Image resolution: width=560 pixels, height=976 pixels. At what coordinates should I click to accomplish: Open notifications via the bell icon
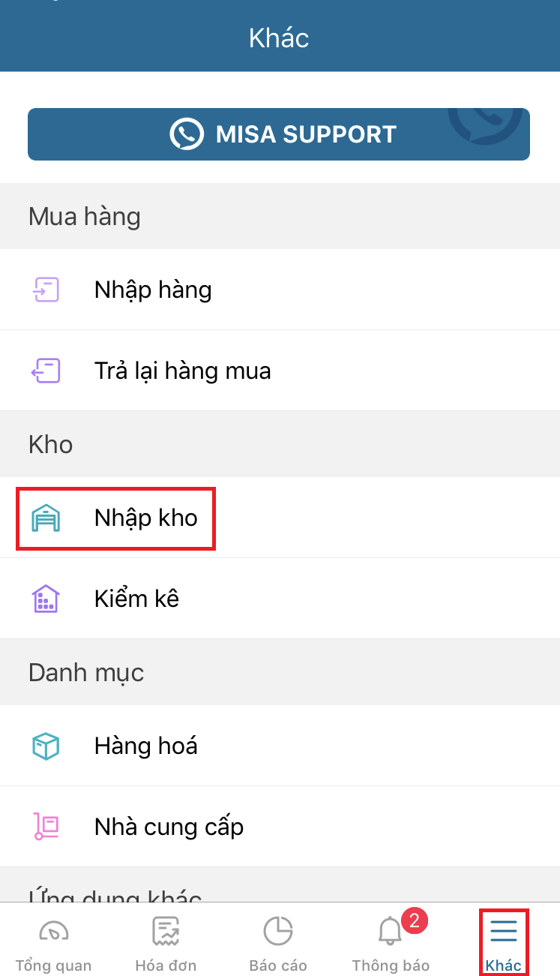click(x=390, y=932)
